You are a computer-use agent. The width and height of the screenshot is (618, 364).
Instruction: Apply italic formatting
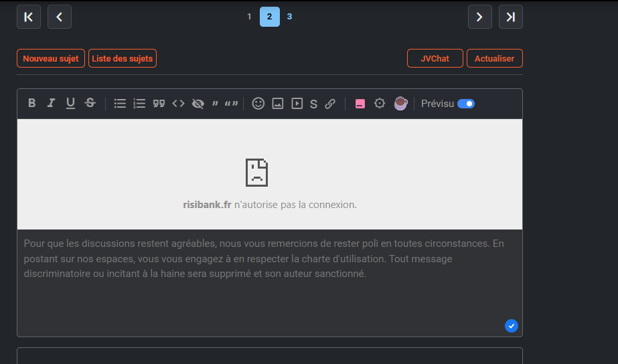(x=51, y=103)
